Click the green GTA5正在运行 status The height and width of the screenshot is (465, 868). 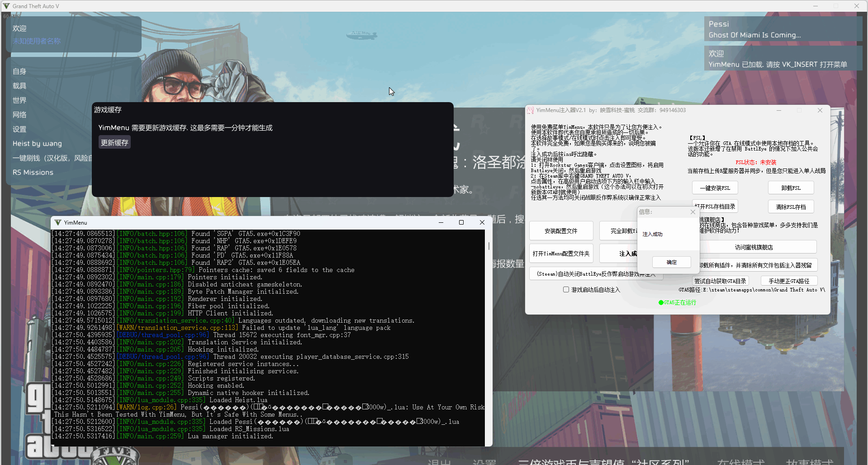677,303
